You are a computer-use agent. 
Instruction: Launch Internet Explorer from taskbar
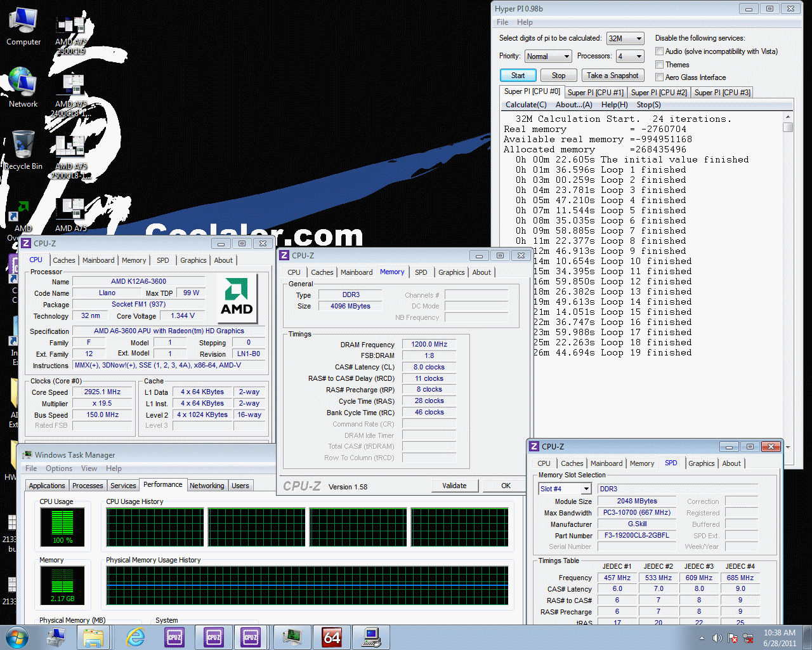[135, 637]
